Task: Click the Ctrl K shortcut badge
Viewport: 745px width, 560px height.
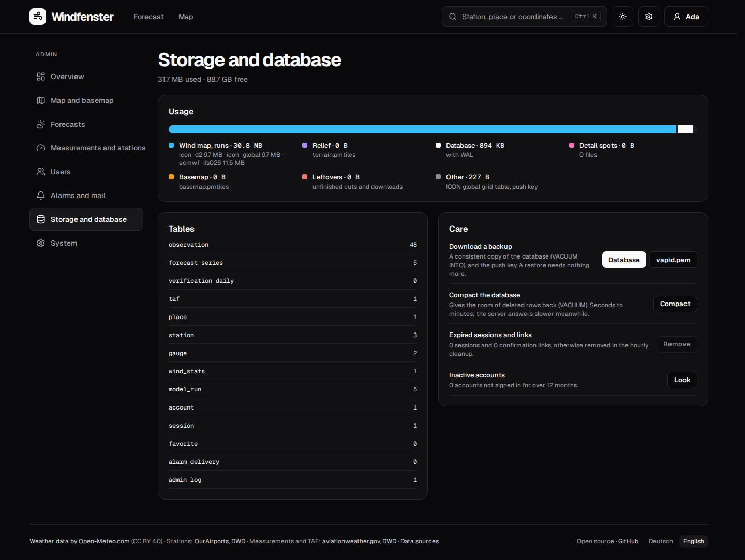Action: point(586,17)
